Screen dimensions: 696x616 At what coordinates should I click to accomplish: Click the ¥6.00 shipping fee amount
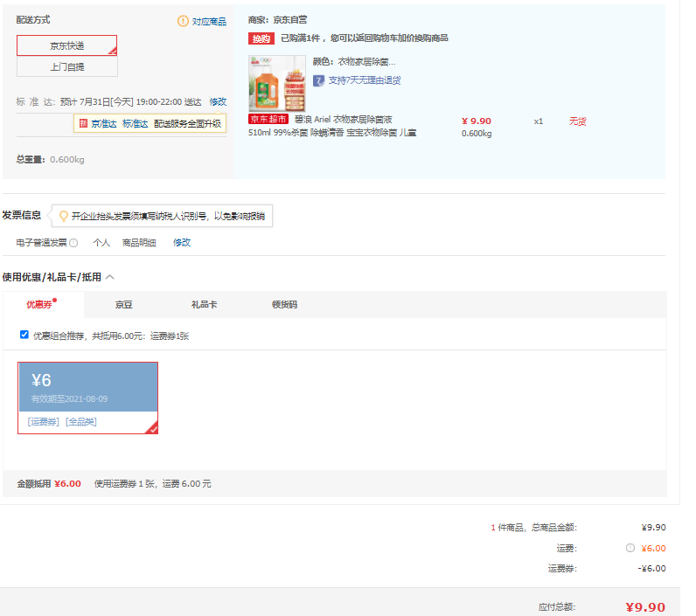653,549
